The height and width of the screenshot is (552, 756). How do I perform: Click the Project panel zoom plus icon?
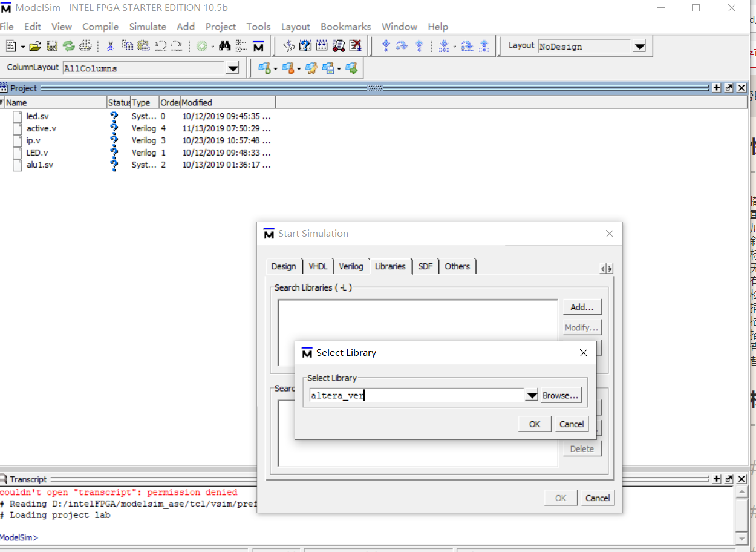coord(717,88)
